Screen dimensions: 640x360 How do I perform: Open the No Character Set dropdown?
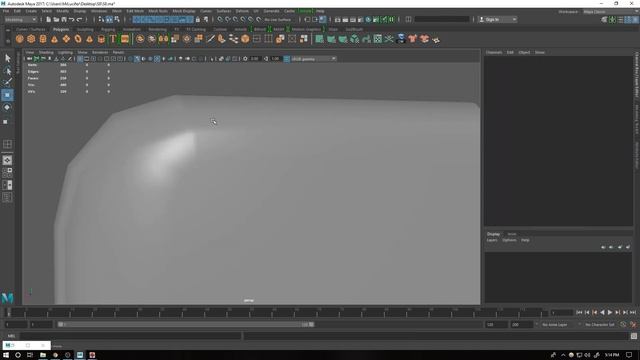click(600, 324)
